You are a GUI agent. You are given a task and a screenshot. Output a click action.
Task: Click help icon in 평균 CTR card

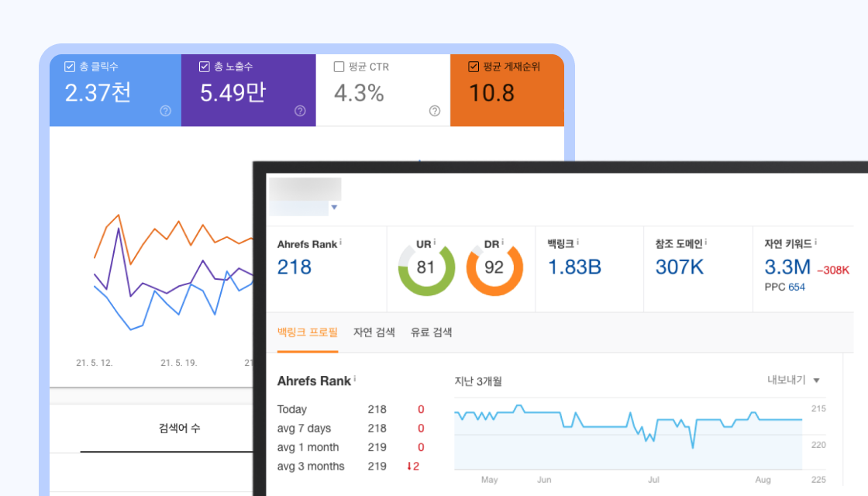(x=435, y=111)
